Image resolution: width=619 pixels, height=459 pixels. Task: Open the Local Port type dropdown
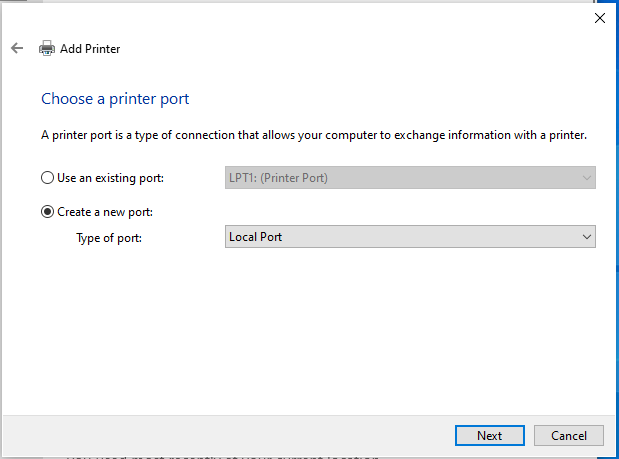[x=410, y=237]
